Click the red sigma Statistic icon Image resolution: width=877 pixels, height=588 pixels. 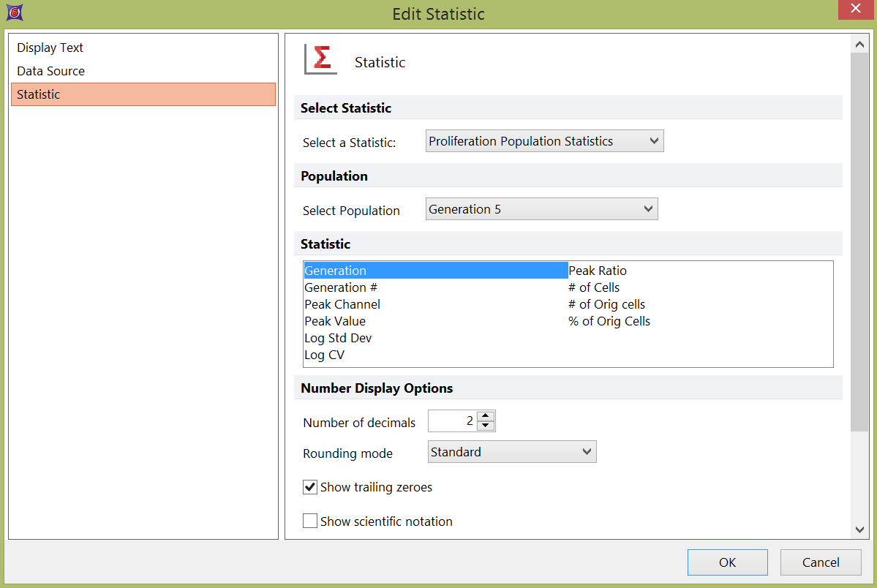tap(320, 59)
